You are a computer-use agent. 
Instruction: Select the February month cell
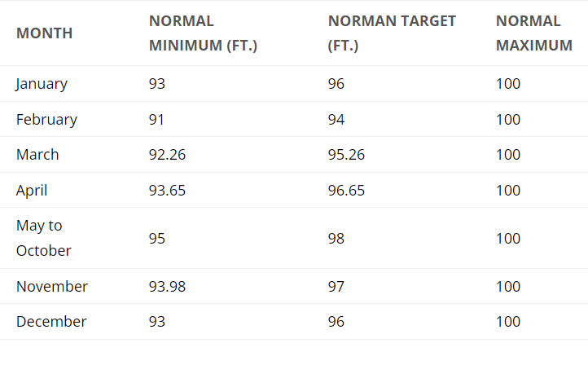click(46, 120)
